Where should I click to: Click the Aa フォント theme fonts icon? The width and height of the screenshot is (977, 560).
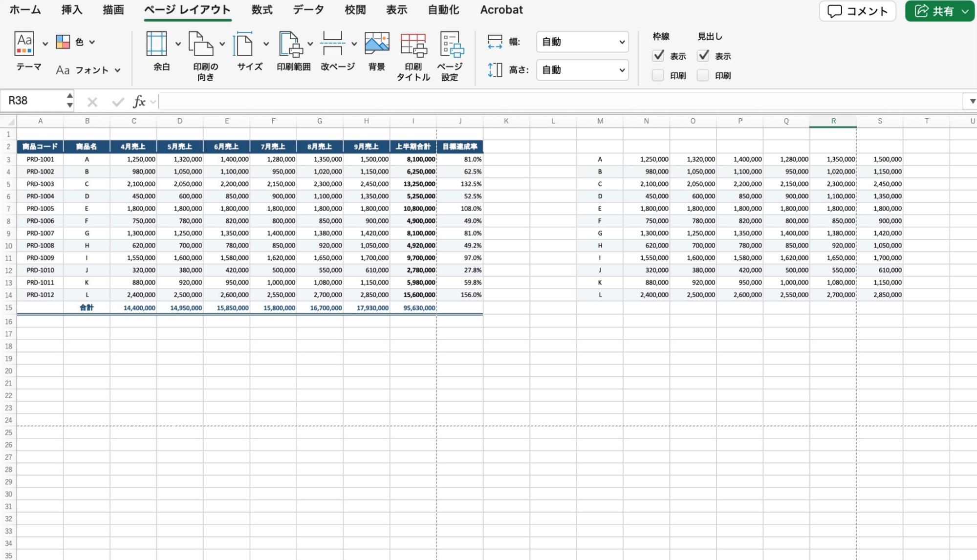63,70
